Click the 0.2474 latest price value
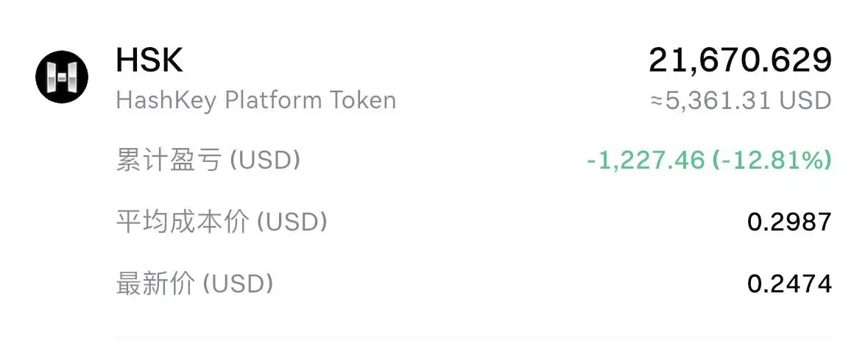Viewport: 868px width, 344px height. pos(789,284)
